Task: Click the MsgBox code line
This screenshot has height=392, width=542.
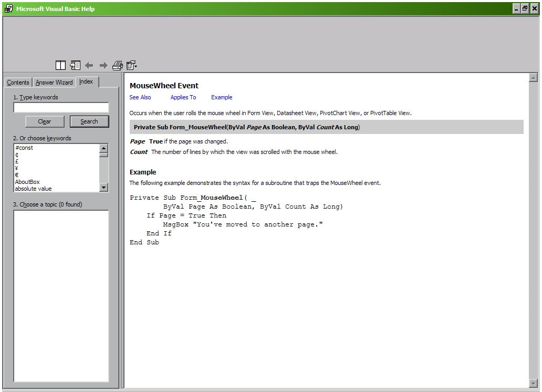Action: point(243,224)
